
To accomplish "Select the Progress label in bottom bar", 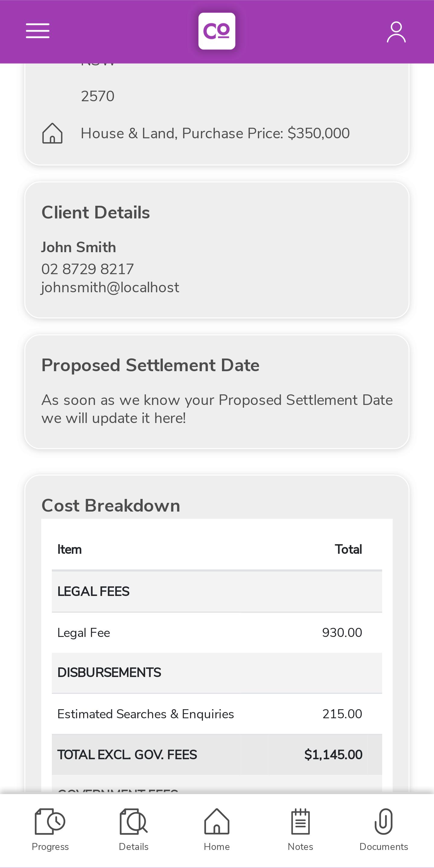I will click(x=50, y=847).
